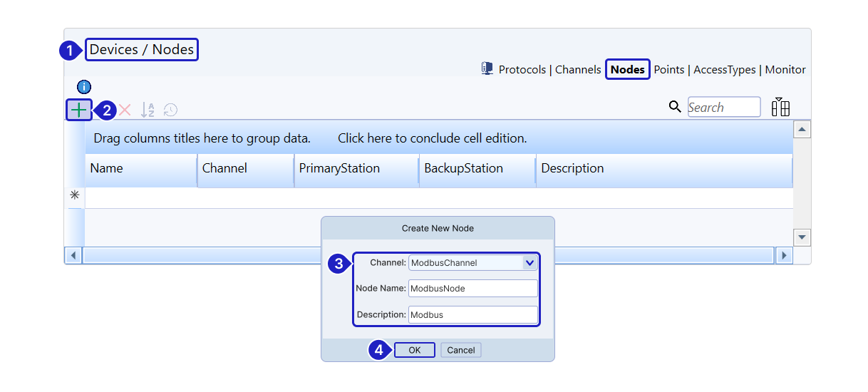This screenshot has height=392, width=868.
Task: Select the AccessTypes tab
Action: click(x=724, y=70)
